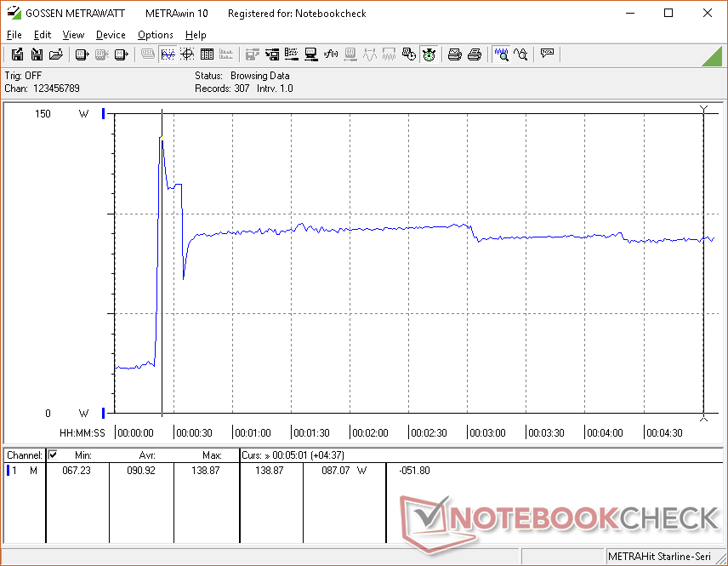The width and height of the screenshot is (728, 566).
Task: Open the channel configuration list icon
Action: pyautogui.click(x=292, y=54)
